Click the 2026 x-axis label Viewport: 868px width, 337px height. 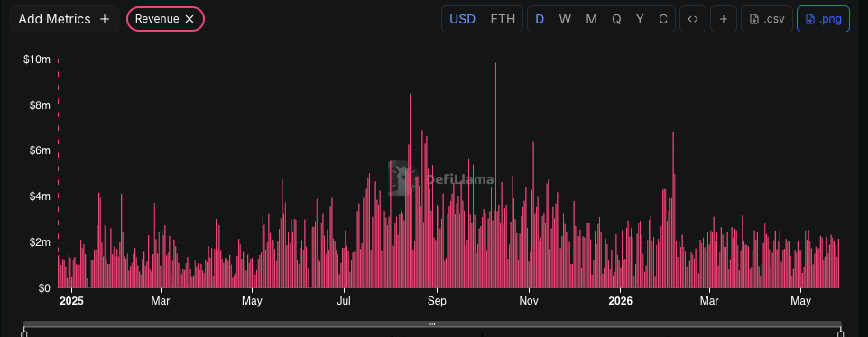point(620,301)
